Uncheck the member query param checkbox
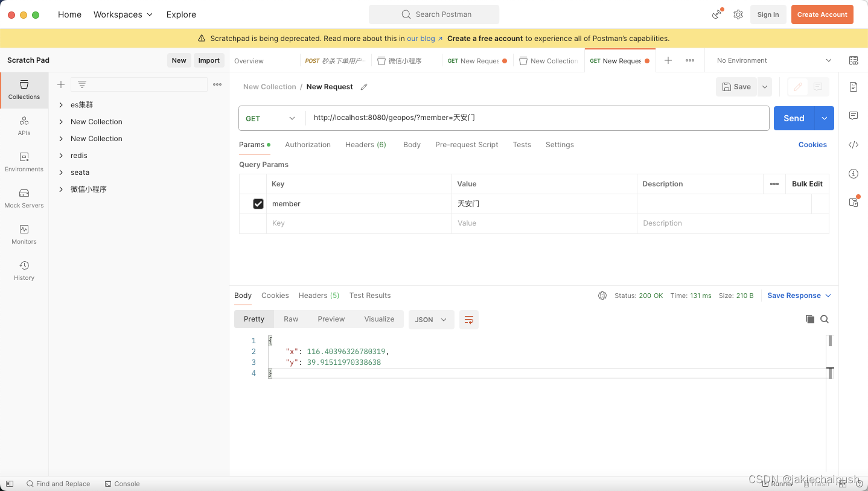Image resolution: width=868 pixels, height=491 pixels. pos(258,204)
